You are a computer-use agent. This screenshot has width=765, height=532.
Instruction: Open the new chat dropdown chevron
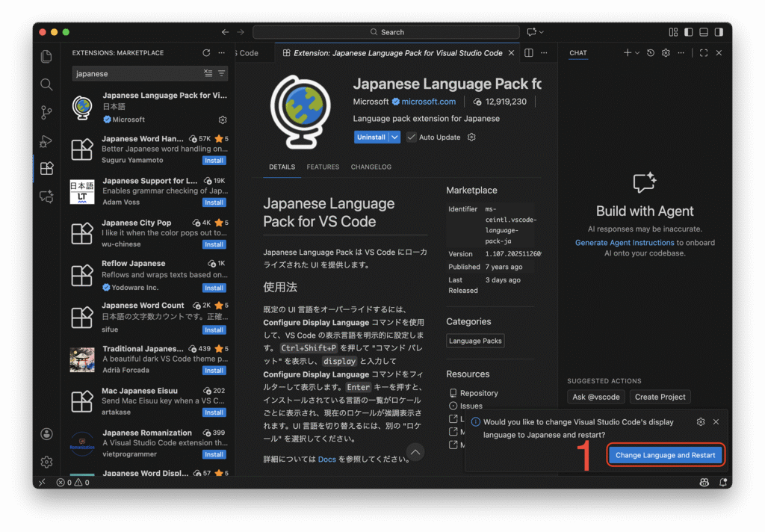(637, 53)
